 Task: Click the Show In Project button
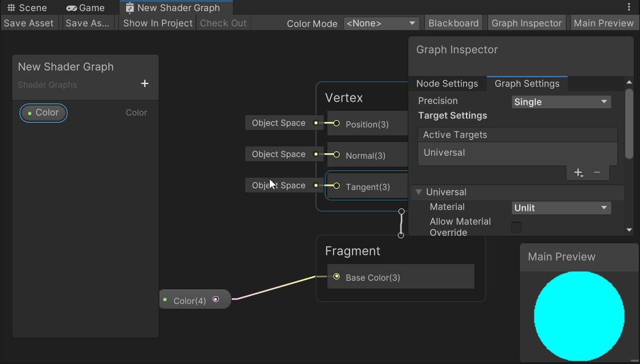(x=158, y=23)
